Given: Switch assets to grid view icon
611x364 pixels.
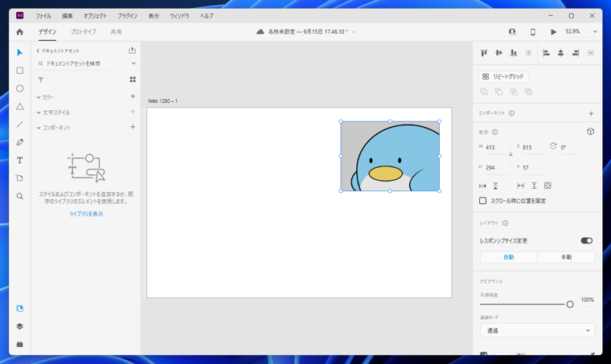Looking at the screenshot, I should pos(133,80).
